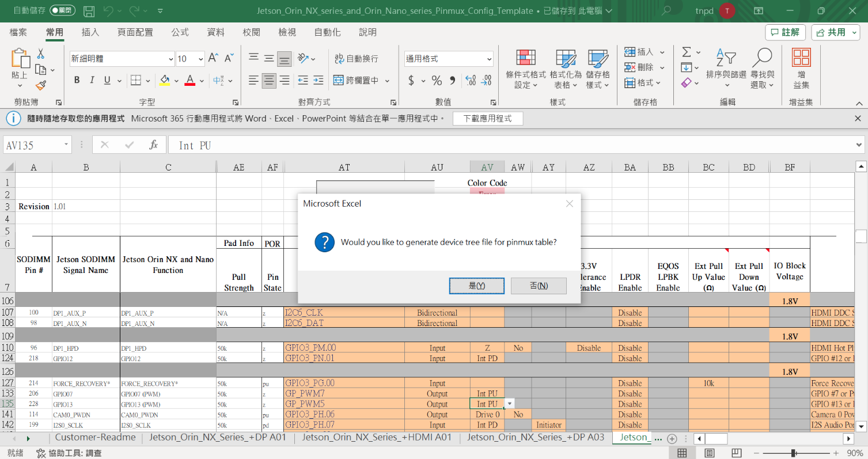Click Insert Function fx icon

(153, 145)
